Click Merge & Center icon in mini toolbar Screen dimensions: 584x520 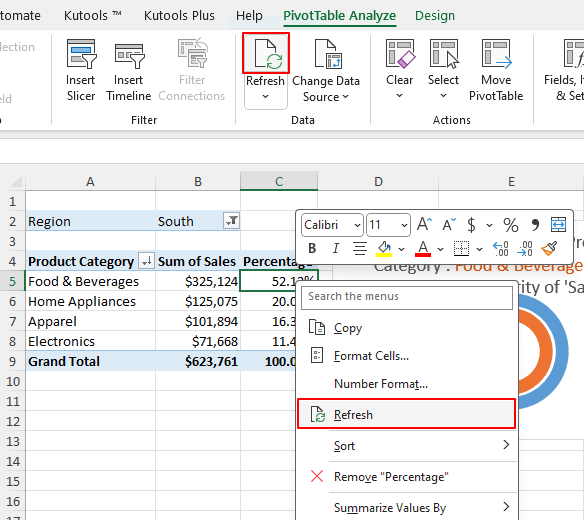pos(558,225)
